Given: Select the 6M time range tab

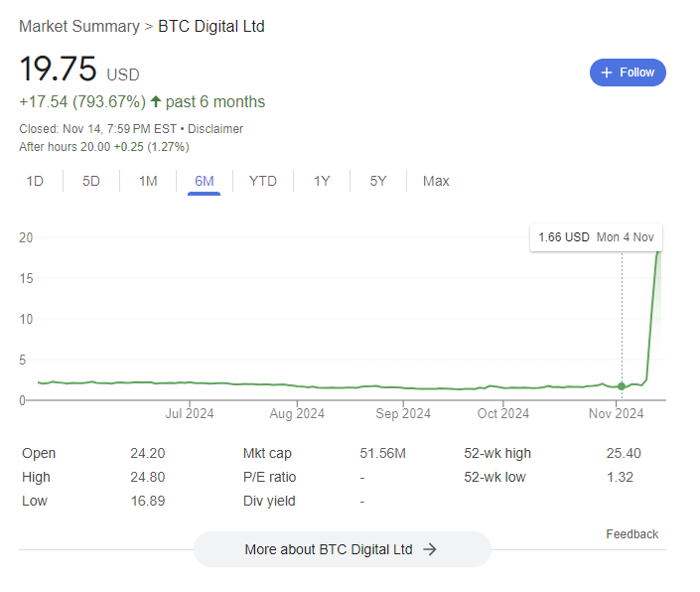Looking at the screenshot, I should (x=204, y=181).
